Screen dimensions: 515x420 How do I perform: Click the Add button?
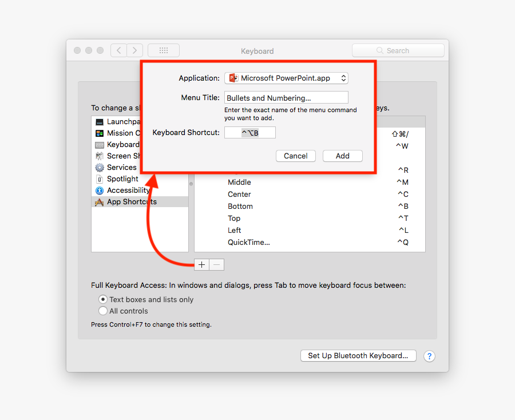(x=342, y=155)
